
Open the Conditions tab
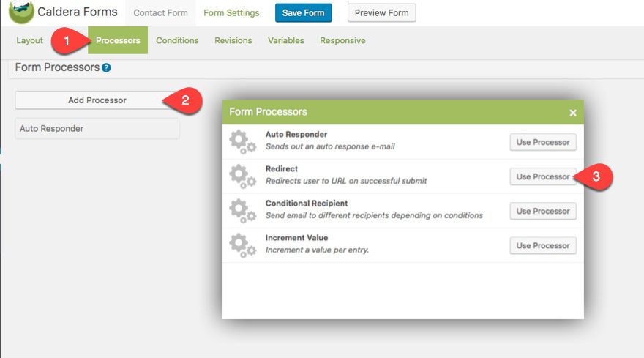click(177, 40)
